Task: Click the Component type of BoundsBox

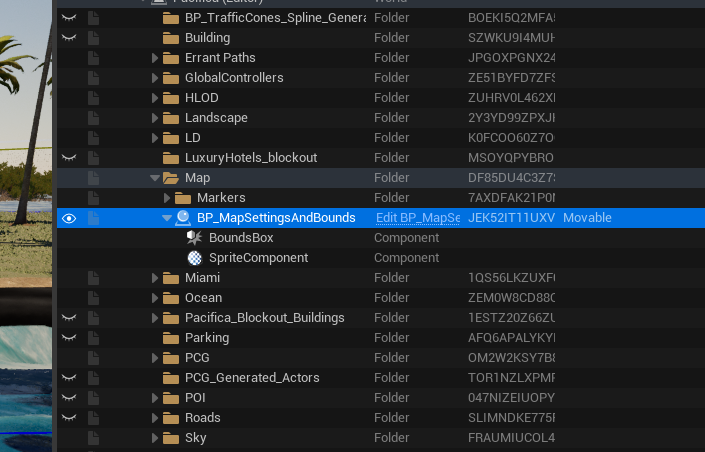Action: point(406,238)
